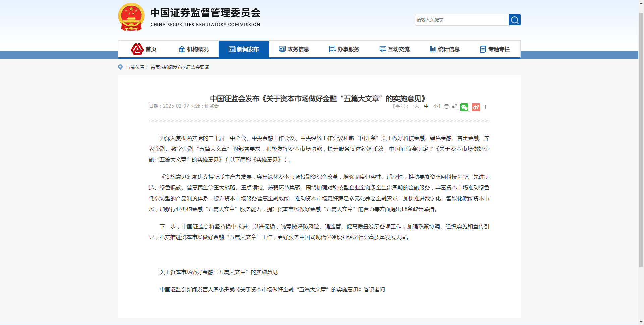Click 首页 in the breadcrumb
The height and width of the screenshot is (325, 644).
tap(155, 67)
